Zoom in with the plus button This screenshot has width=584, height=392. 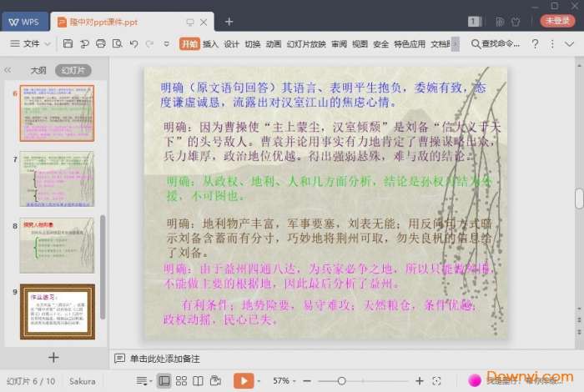tap(420, 381)
